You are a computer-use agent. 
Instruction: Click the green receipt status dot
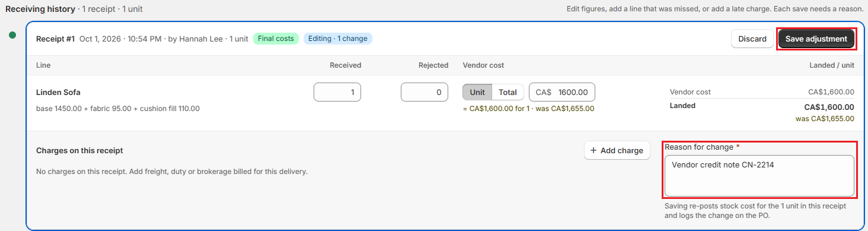(x=12, y=35)
